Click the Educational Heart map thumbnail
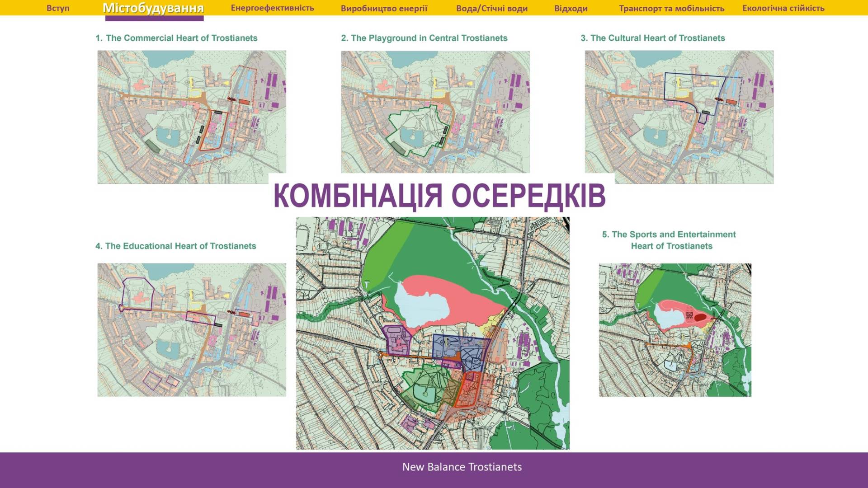Image resolution: width=868 pixels, height=488 pixels. coord(192,330)
